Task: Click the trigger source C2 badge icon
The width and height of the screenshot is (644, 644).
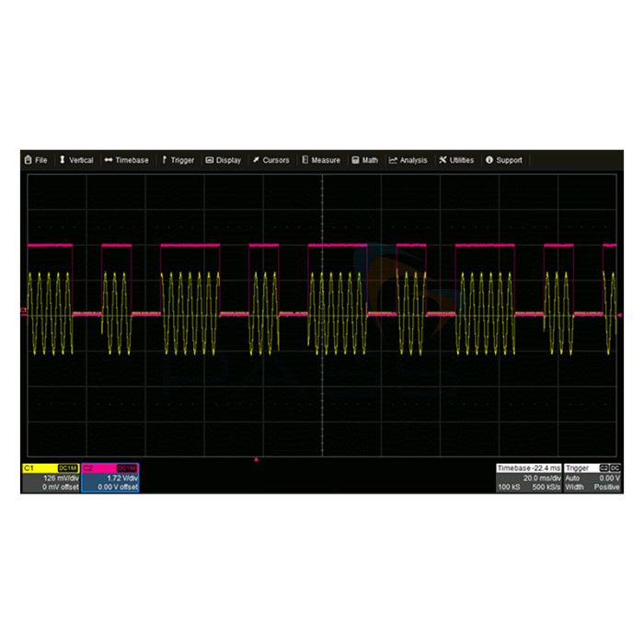Action: (x=604, y=468)
